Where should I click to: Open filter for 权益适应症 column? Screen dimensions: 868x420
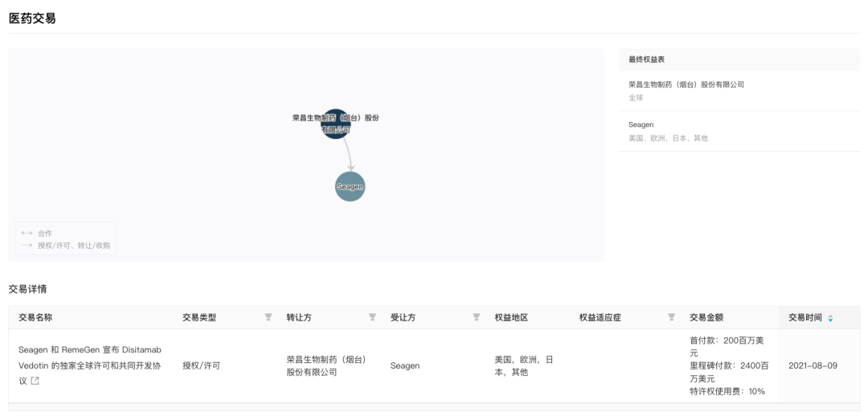tap(671, 317)
